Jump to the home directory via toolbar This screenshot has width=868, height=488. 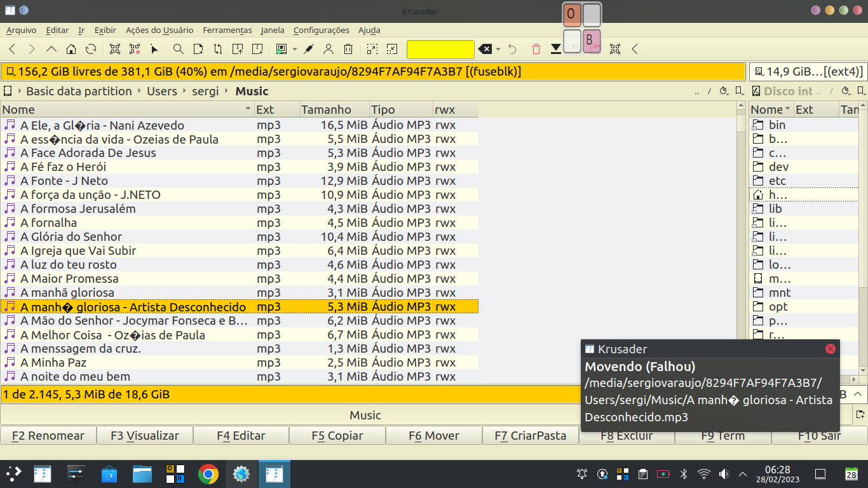click(71, 49)
